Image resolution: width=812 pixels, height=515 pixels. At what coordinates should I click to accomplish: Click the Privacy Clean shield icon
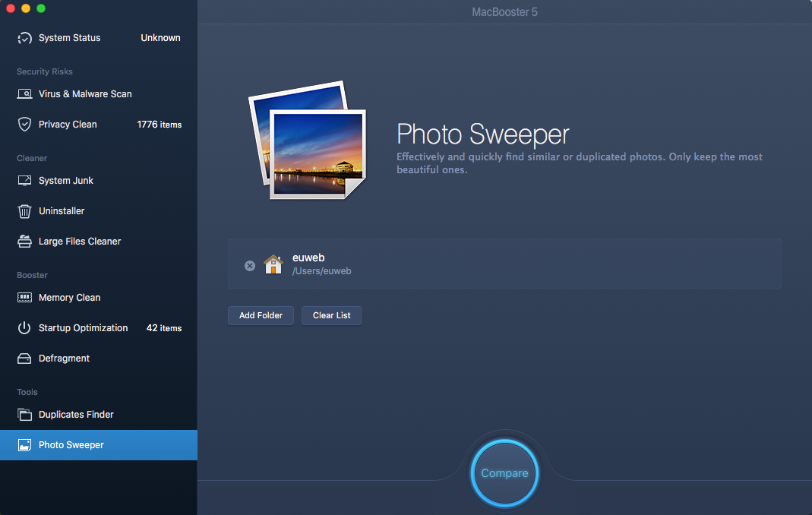click(24, 125)
